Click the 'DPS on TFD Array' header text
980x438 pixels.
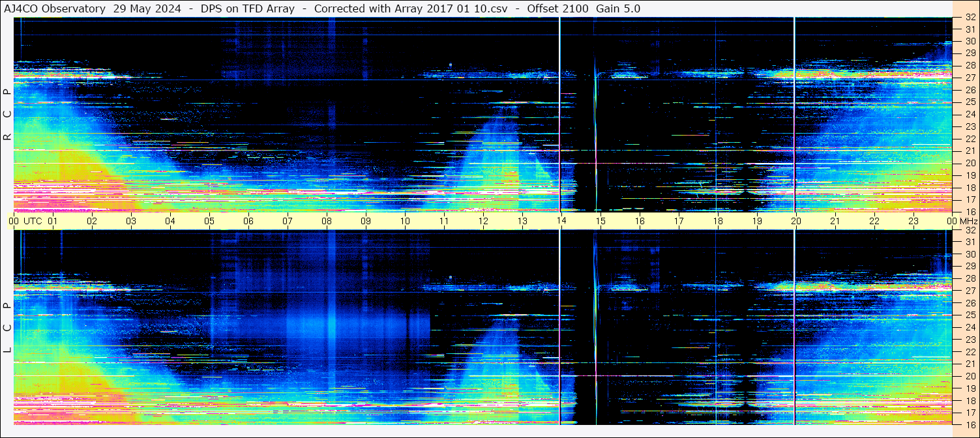(x=247, y=8)
